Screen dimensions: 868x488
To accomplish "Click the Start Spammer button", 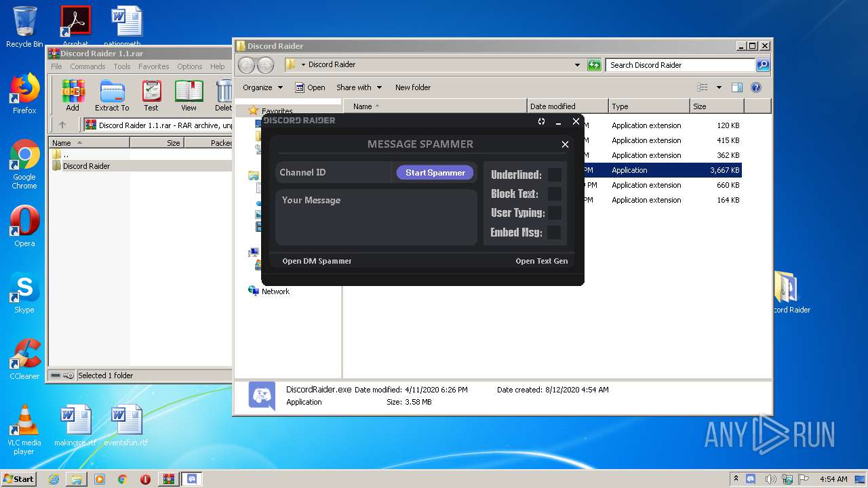I will coord(435,173).
